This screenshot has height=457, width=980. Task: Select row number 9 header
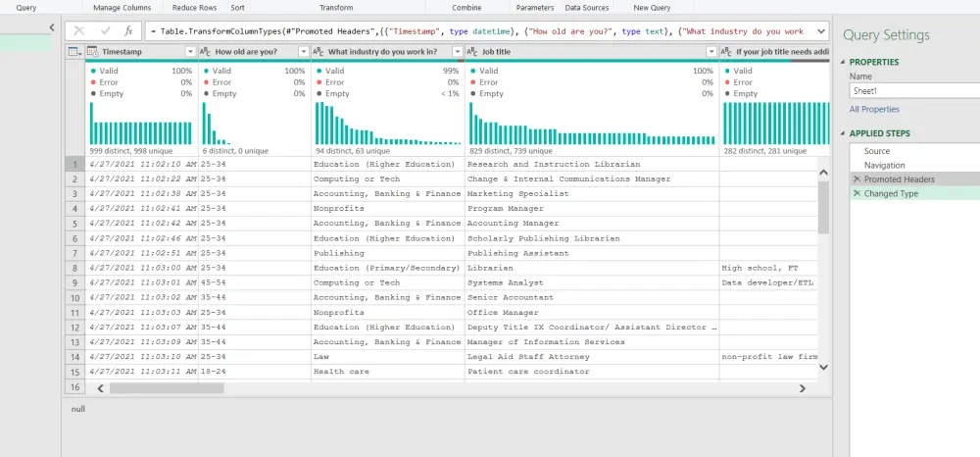(x=75, y=282)
